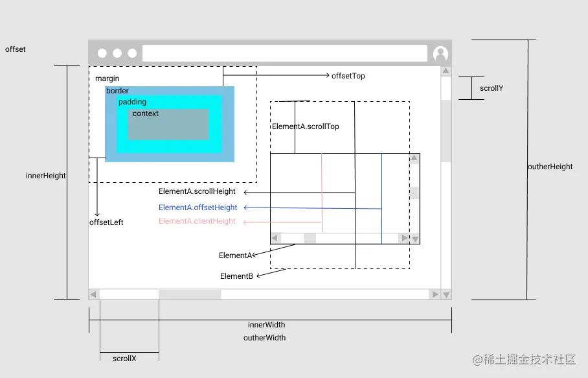This screenshot has height=378, width=588.
Task: Click the pink 'ElementA.clientHeight' label
Action: pos(197,221)
